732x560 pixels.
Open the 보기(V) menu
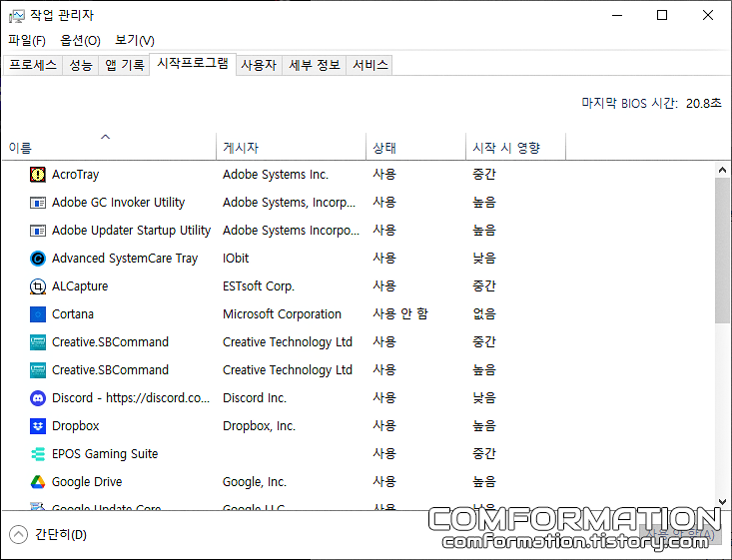(135, 41)
